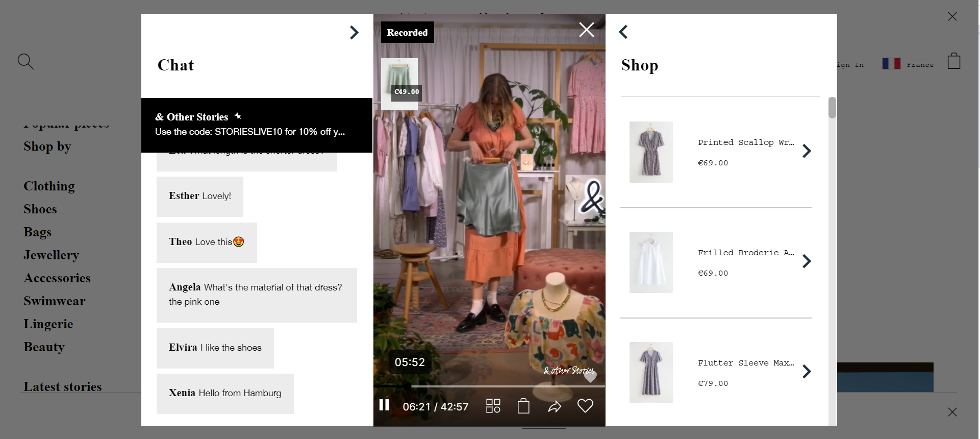
Task: View Flutter Sleeve dress thumbnail
Action: click(x=651, y=373)
